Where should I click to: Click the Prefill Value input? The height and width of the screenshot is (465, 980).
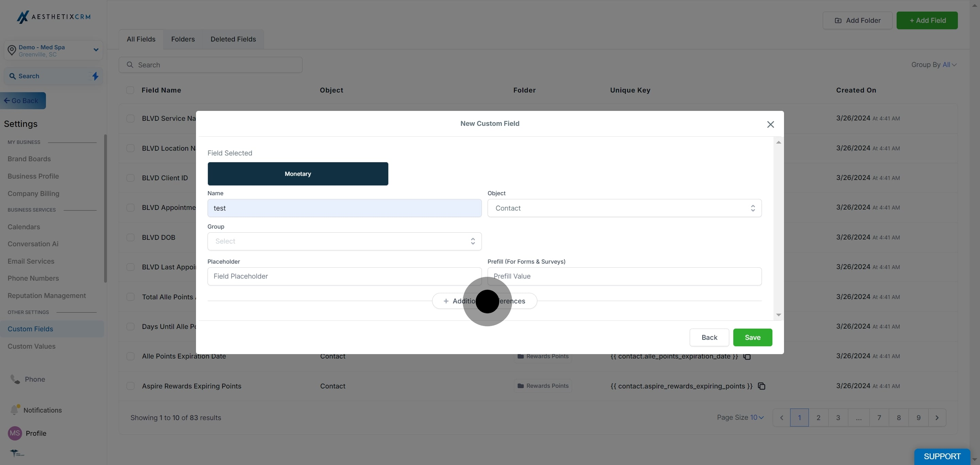624,277
